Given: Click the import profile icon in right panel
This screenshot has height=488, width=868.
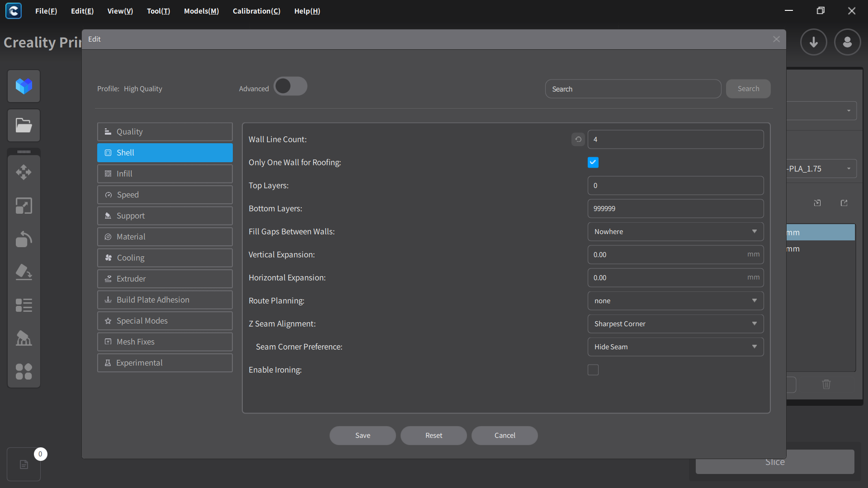Looking at the screenshot, I should click(817, 203).
